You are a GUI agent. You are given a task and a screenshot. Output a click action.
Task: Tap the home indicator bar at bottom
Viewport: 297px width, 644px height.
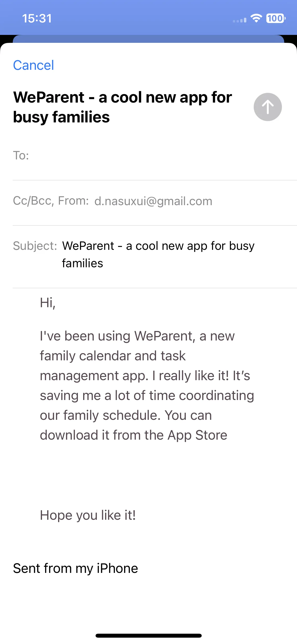149,636
